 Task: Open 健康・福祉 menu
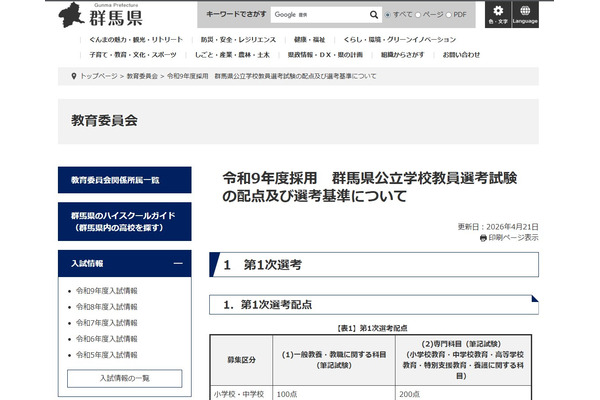pyautogui.click(x=310, y=39)
